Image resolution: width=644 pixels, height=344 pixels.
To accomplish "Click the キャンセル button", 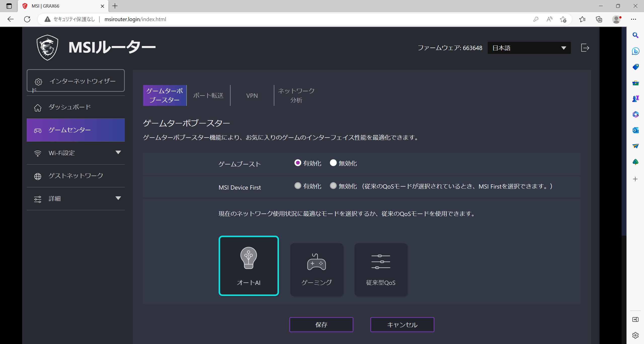I will click(402, 325).
